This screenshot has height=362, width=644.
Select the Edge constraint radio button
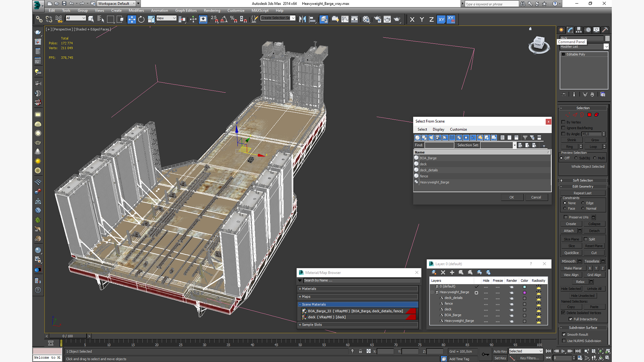(583, 203)
